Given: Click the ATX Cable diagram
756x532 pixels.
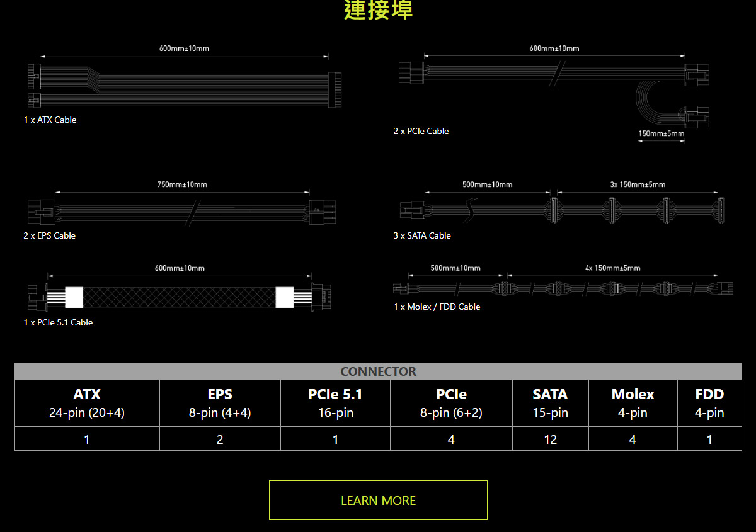Looking at the screenshot, I should click(183, 85).
